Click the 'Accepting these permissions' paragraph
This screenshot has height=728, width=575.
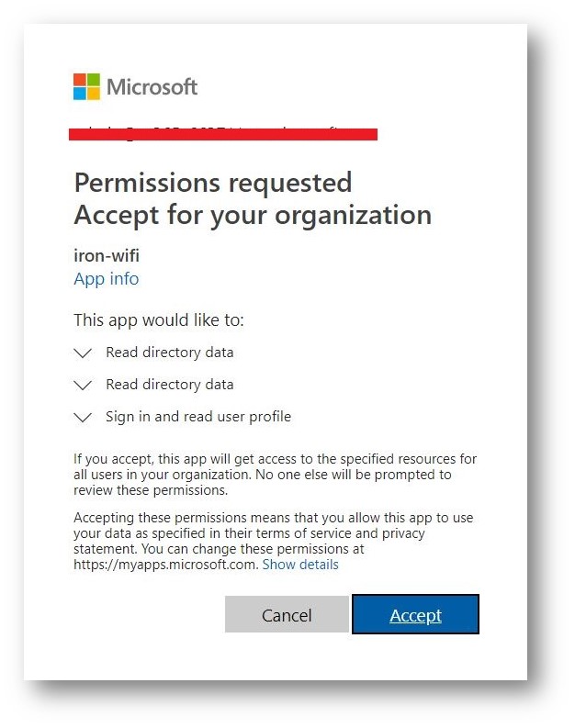[273, 541]
